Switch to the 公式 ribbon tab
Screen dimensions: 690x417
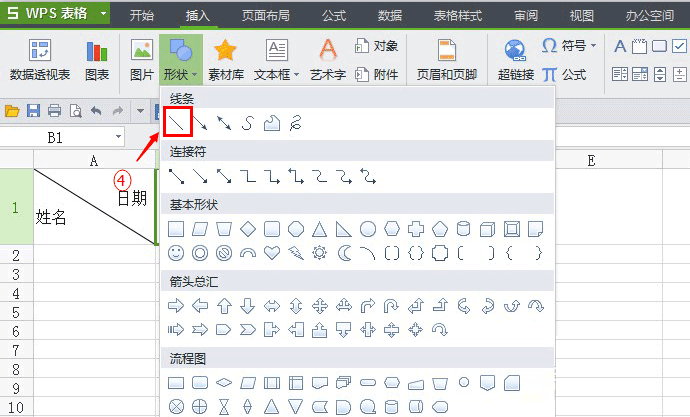tap(334, 16)
